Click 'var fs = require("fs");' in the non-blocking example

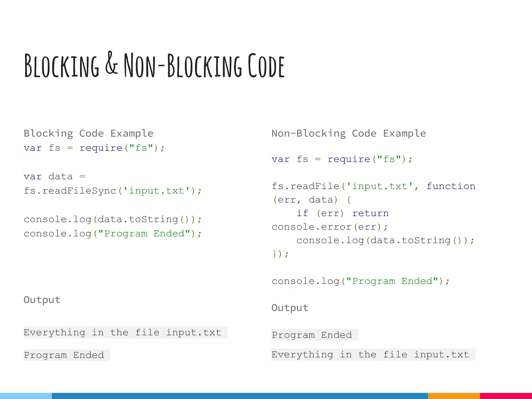[342, 159]
